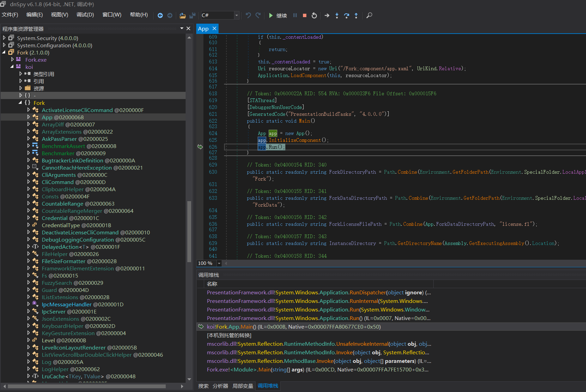Open the 视图(V) menu
The height and width of the screenshot is (392, 586).
[x=60, y=15]
